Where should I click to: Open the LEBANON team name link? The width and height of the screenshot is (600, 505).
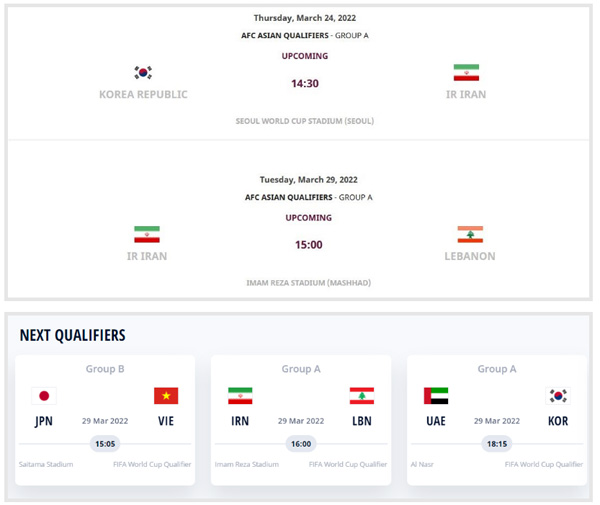click(470, 256)
